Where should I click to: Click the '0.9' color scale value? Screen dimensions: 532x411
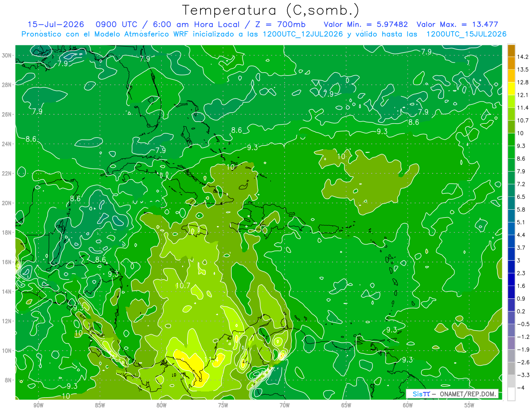[522, 298]
